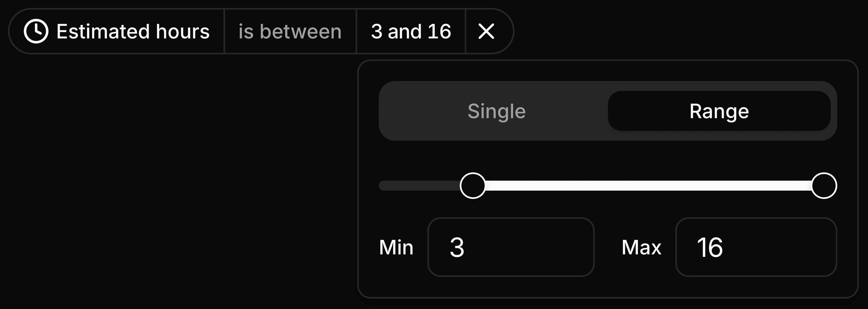
Task: Open the "3 and 16" value selector
Action: click(x=411, y=31)
